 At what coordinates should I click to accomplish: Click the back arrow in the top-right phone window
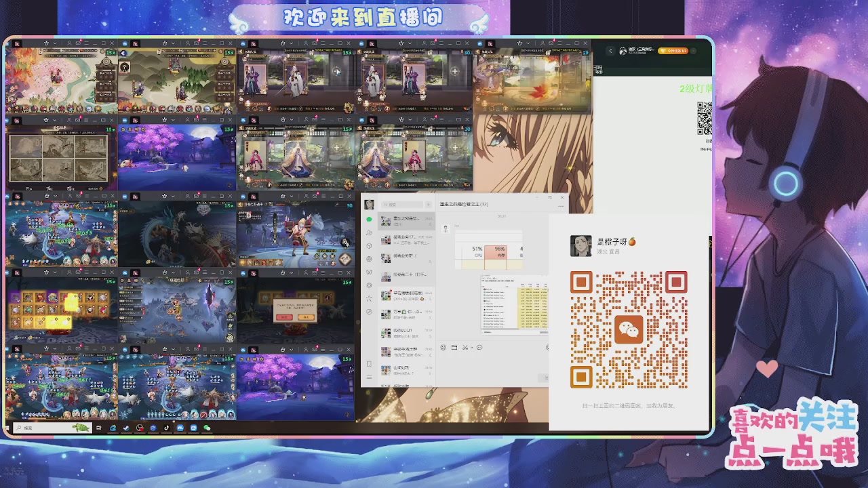coord(610,51)
